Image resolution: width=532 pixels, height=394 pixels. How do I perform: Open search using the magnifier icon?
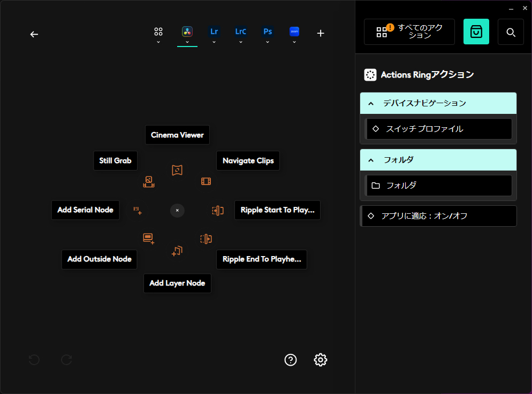511,32
